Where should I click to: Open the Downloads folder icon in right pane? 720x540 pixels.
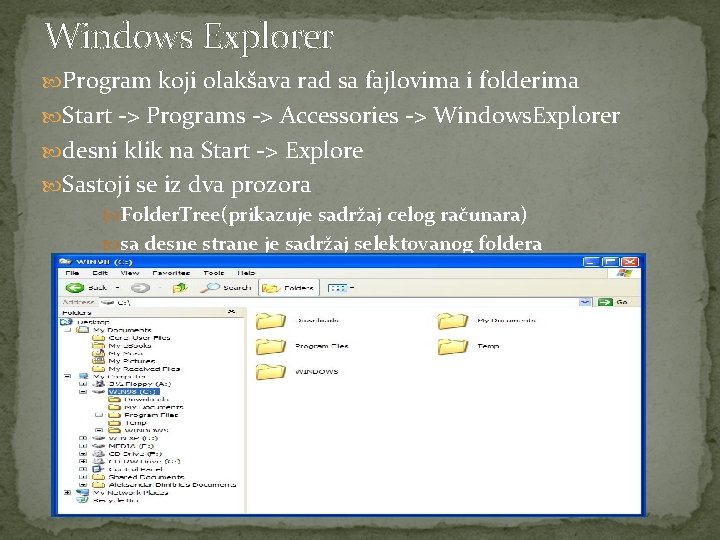tap(270, 321)
